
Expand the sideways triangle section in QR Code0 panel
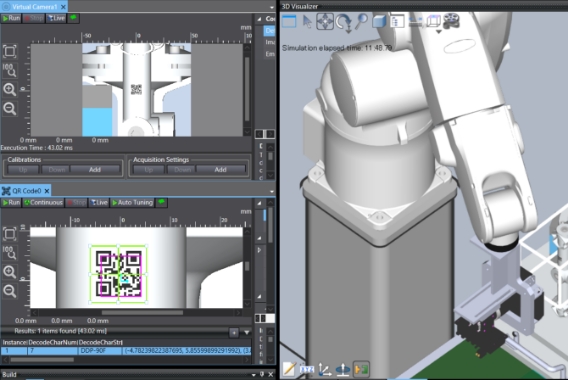tap(259, 250)
